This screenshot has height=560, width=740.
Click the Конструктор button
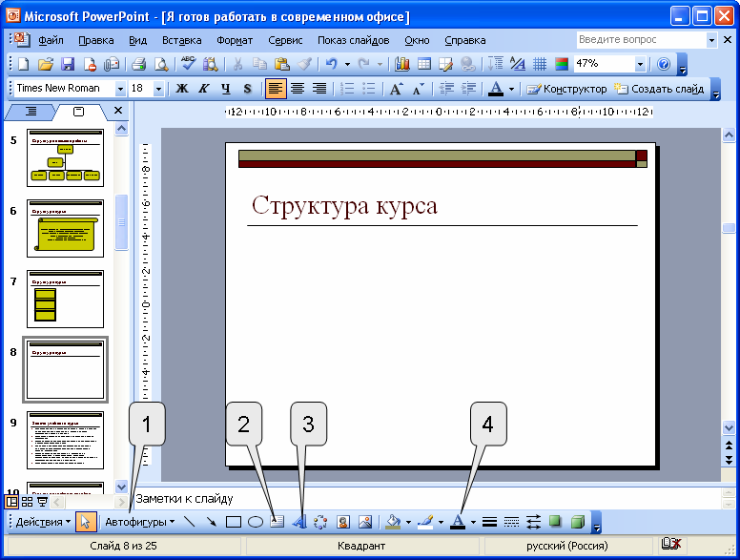tap(566, 89)
